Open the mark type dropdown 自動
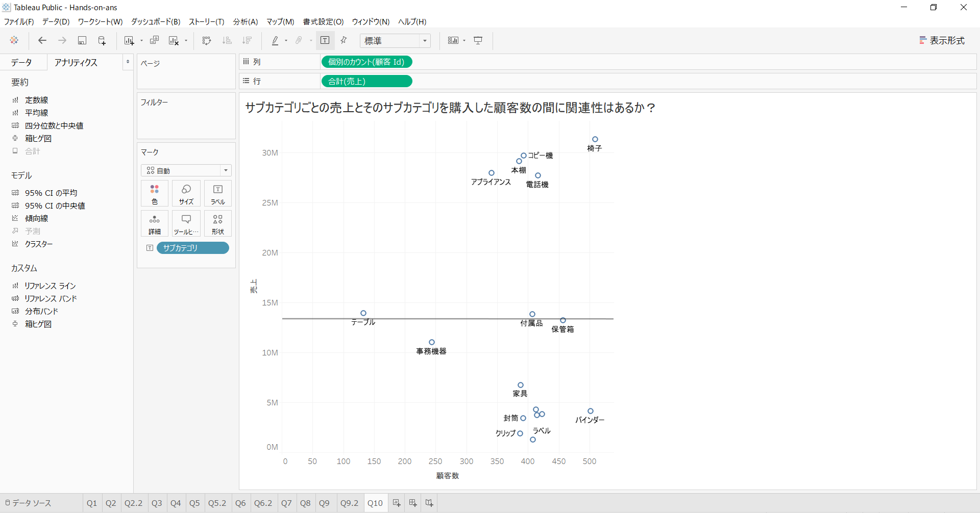Viewport: 980px width, 513px height. point(186,170)
